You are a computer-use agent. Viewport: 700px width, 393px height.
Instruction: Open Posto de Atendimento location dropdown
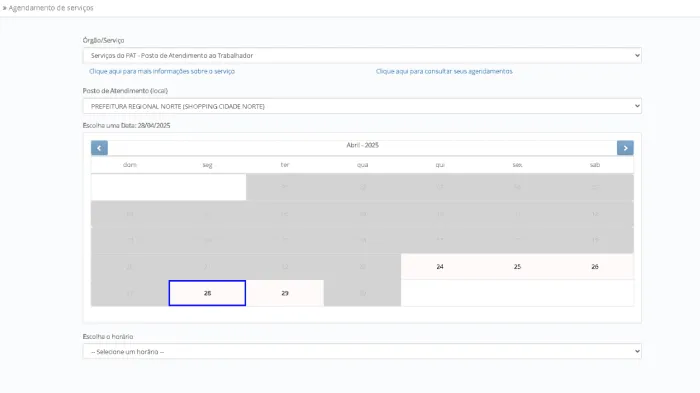tap(362, 106)
